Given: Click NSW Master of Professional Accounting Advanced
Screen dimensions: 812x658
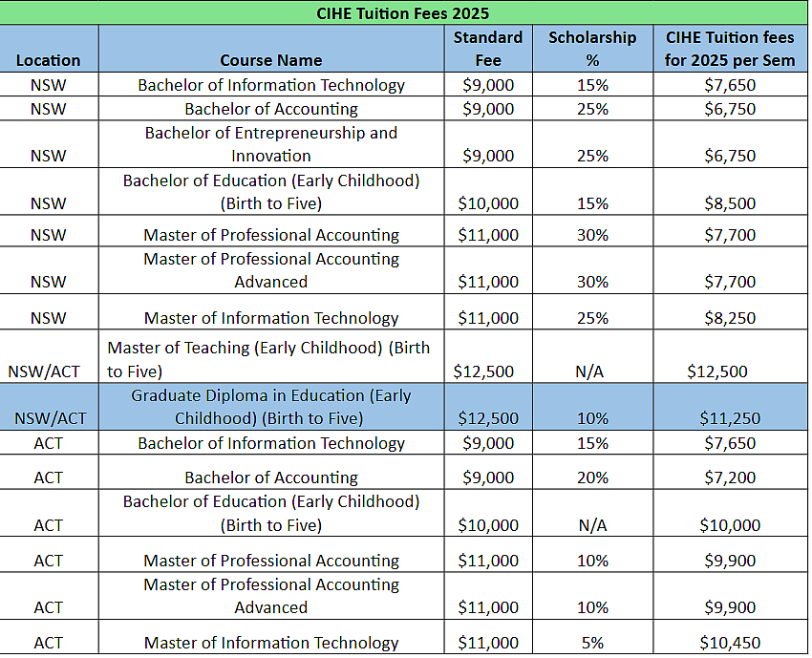Looking at the screenshot, I should pos(271,270).
